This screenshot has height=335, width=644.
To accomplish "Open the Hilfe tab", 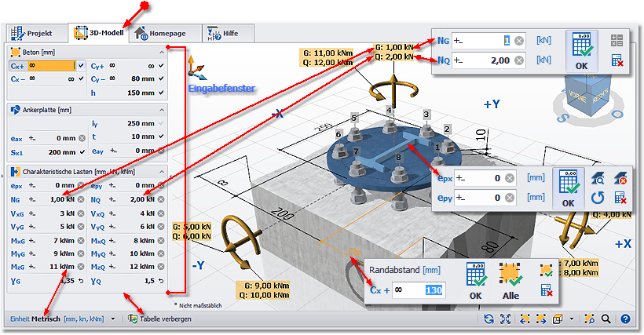I will [228, 33].
